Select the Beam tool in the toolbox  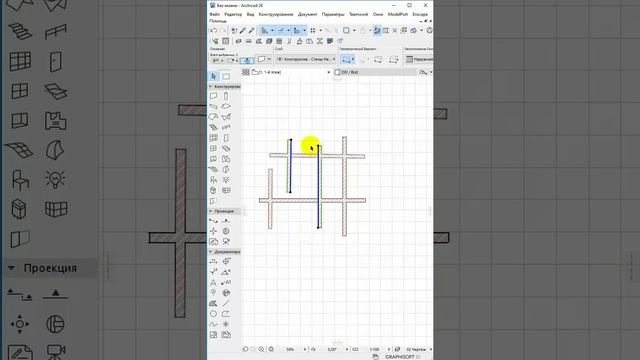coord(213,107)
